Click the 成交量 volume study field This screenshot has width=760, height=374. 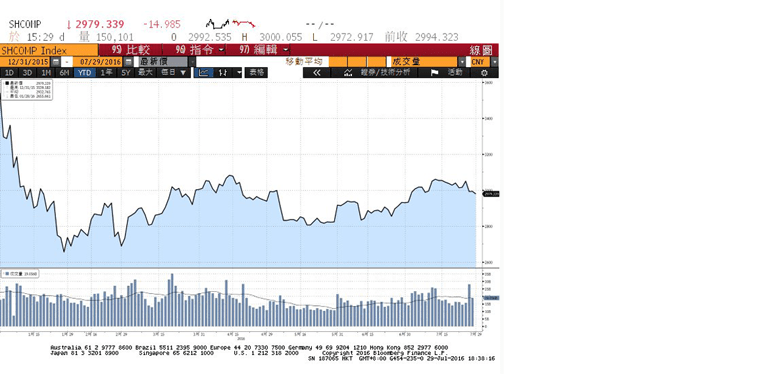pyautogui.click(x=425, y=62)
